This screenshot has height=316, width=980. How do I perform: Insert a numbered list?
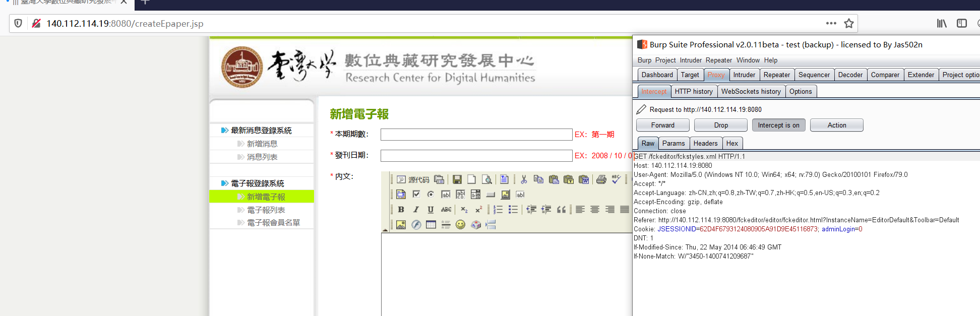point(498,210)
